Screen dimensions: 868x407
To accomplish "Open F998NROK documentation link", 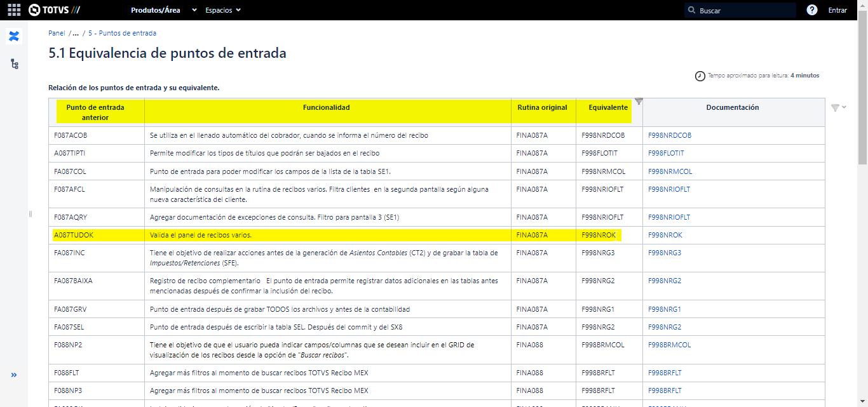I will pyautogui.click(x=665, y=235).
